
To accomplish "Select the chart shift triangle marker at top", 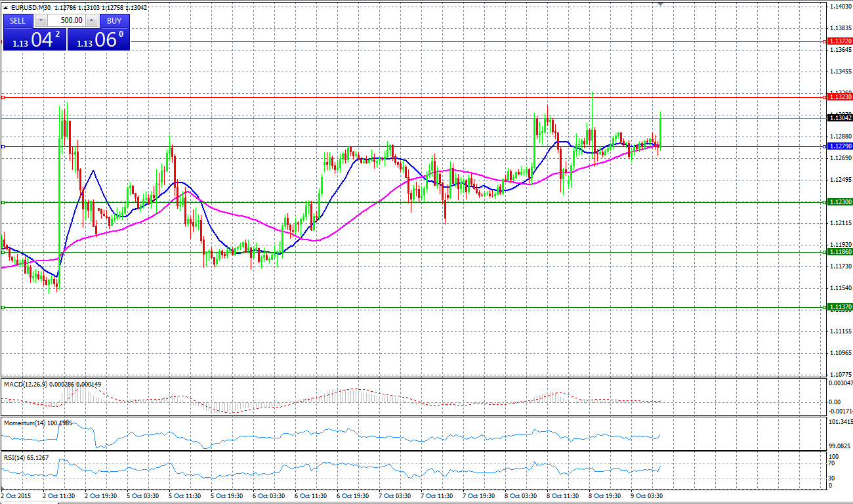I will click(x=660, y=4).
